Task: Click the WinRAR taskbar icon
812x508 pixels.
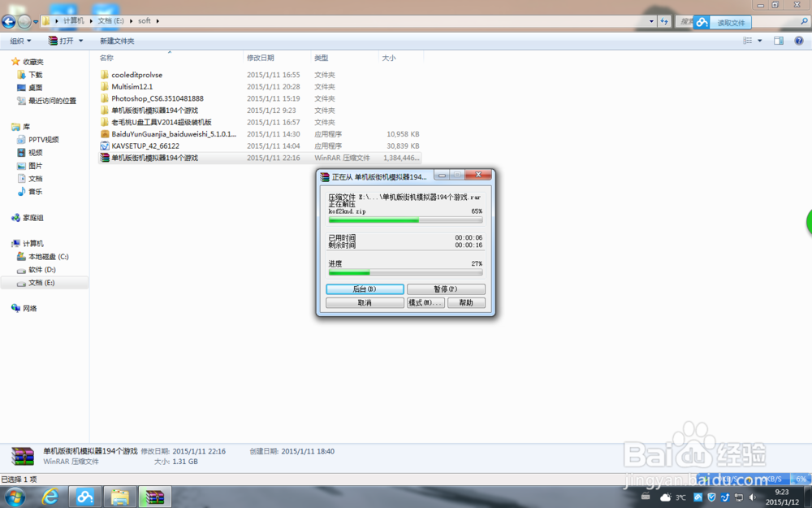Action: coord(155,497)
